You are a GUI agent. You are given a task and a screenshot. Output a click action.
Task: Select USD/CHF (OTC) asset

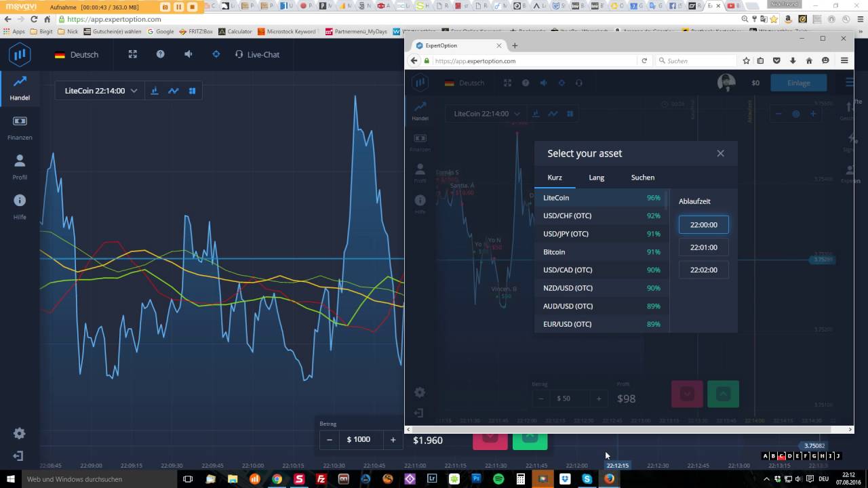click(x=601, y=216)
